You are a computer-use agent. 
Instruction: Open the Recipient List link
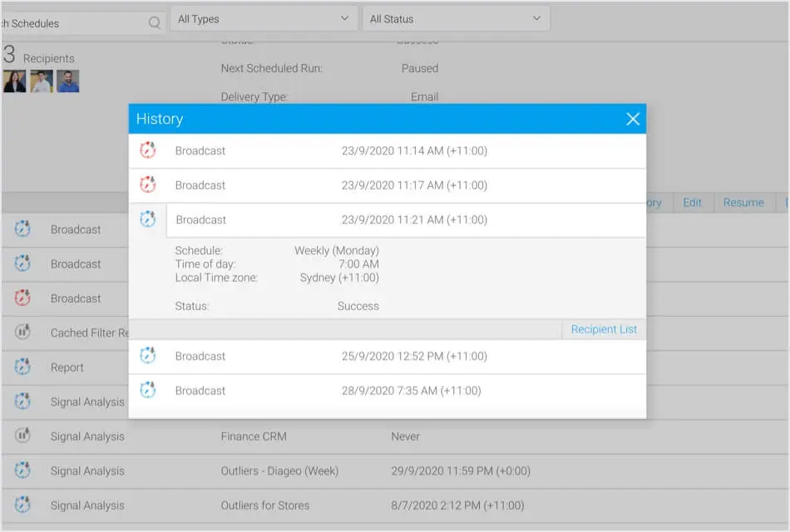coord(604,329)
